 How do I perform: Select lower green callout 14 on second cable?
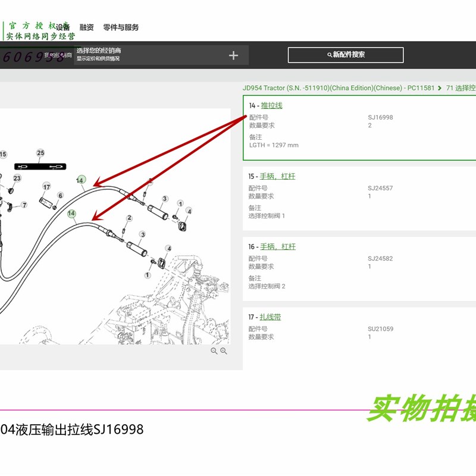click(71, 214)
